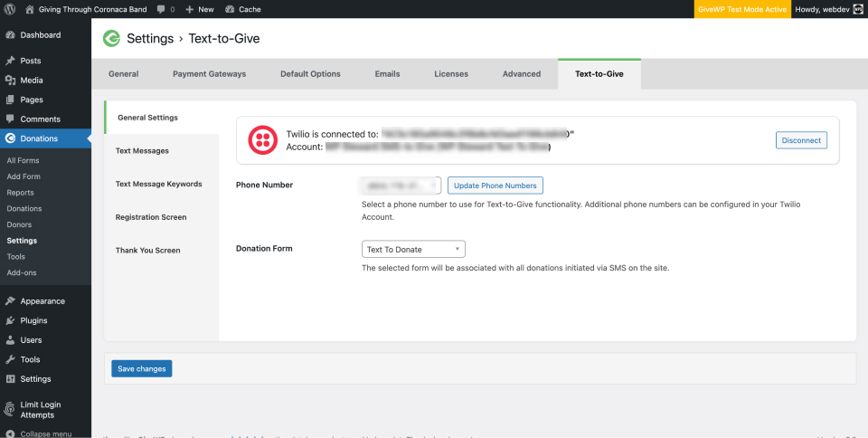Click the Save changes button

pyautogui.click(x=142, y=369)
